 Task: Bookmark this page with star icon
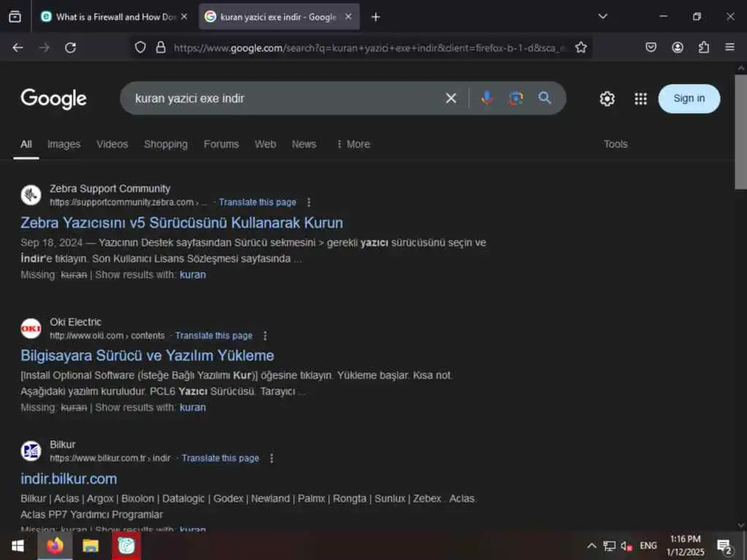(x=581, y=47)
